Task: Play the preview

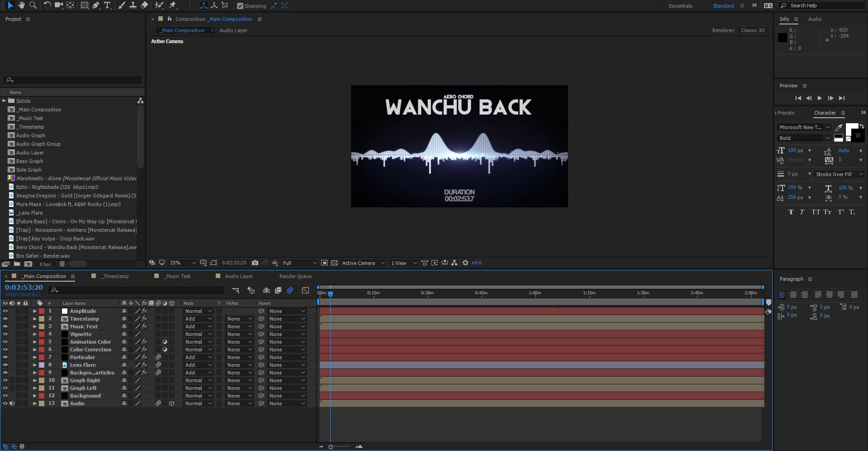Action: 820,98
